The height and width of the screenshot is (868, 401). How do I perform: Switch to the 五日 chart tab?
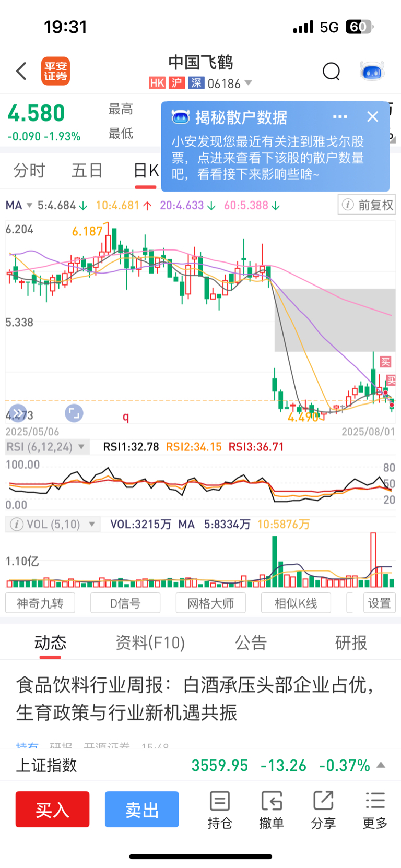coord(87,171)
